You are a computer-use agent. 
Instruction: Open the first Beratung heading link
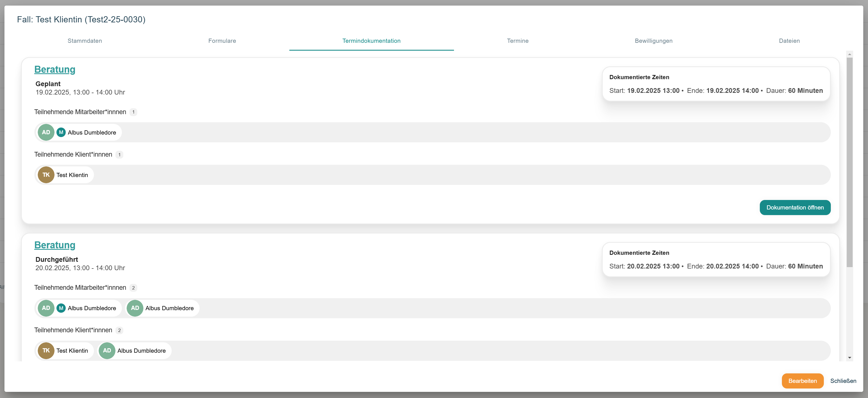click(55, 70)
